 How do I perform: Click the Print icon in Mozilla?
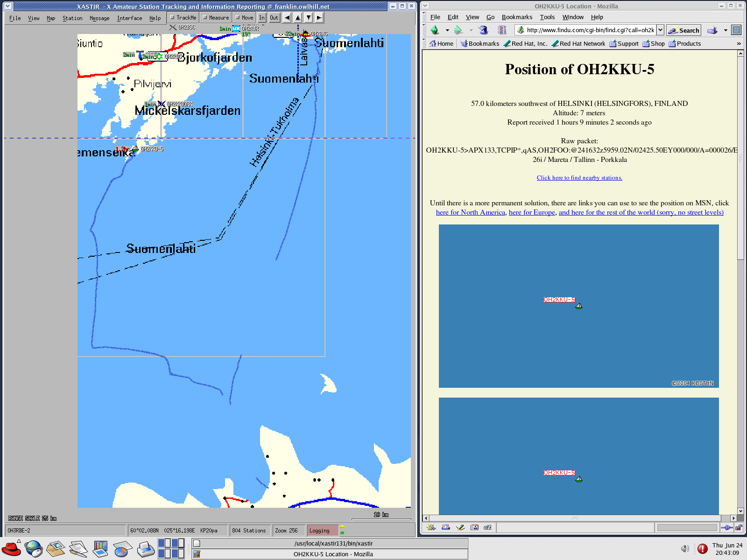click(x=712, y=30)
